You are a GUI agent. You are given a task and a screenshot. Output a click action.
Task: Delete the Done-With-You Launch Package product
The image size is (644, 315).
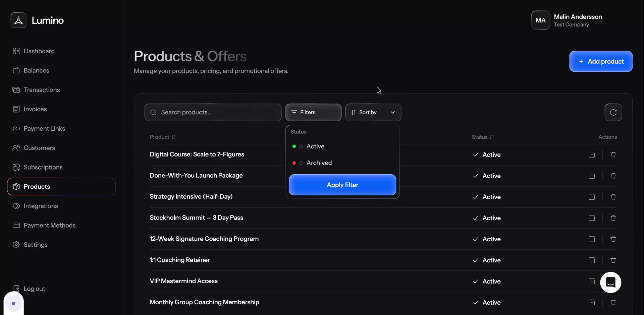(613, 176)
